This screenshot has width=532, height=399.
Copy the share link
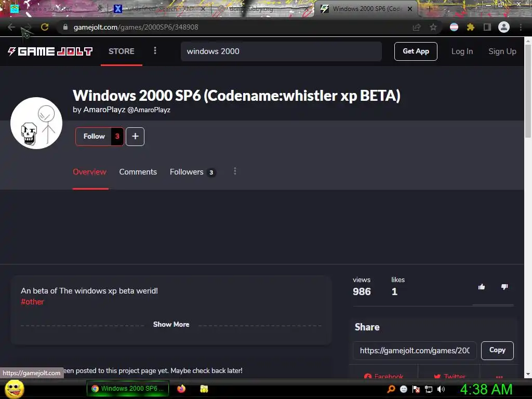[497, 351]
